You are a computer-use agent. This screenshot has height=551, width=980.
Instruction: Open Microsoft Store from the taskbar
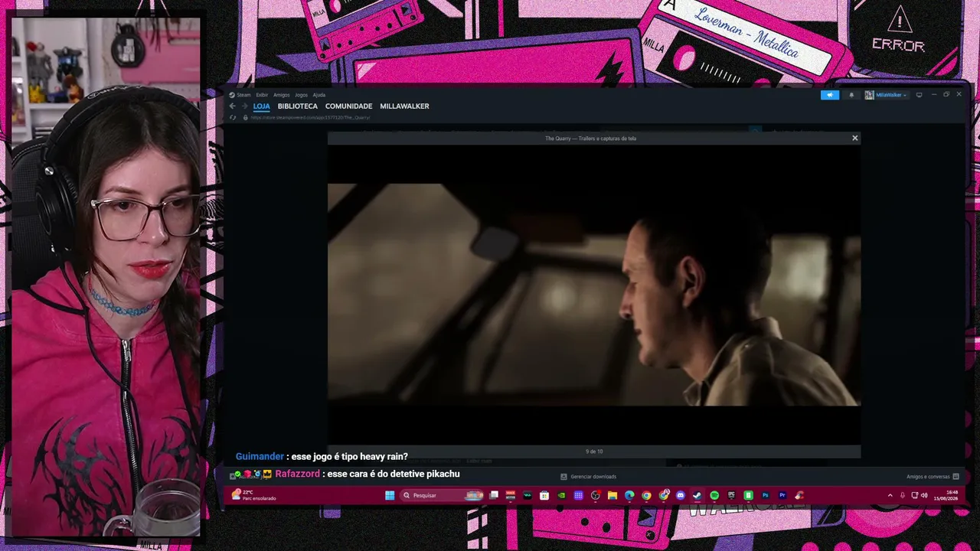pos(544,495)
